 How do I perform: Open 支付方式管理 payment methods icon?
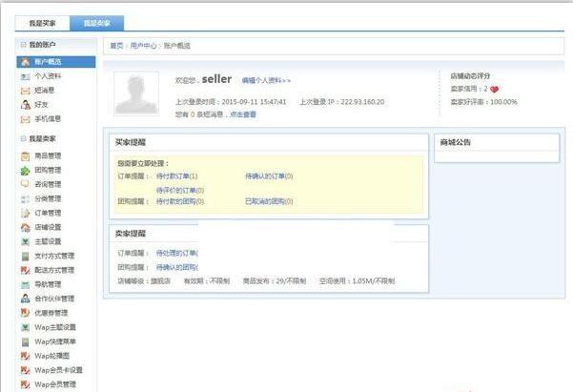pyautogui.click(x=25, y=256)
